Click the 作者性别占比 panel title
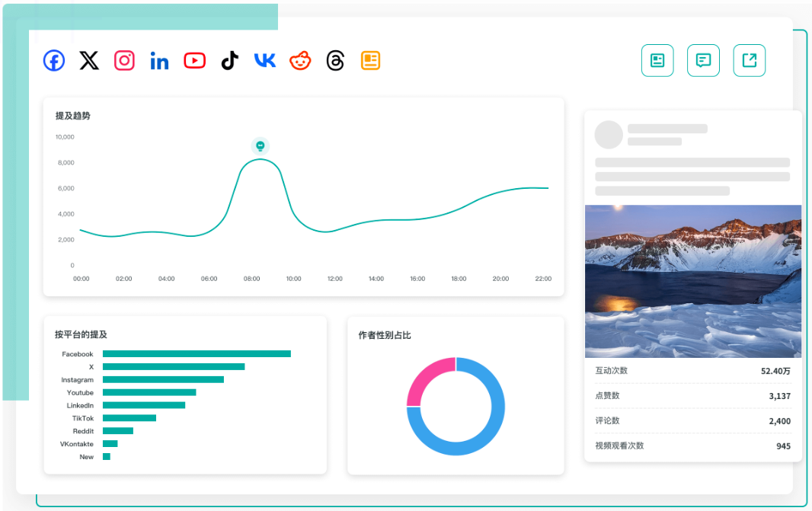 point(384,336)
